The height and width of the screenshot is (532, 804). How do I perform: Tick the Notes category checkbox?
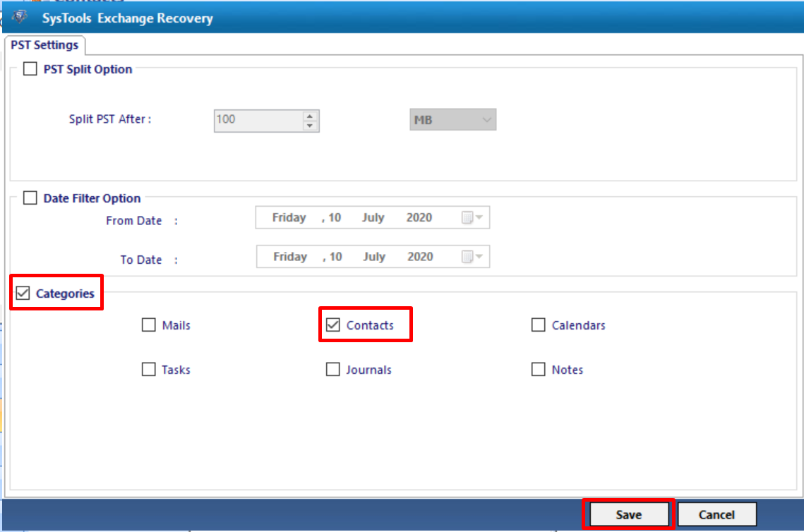point(539,370)
